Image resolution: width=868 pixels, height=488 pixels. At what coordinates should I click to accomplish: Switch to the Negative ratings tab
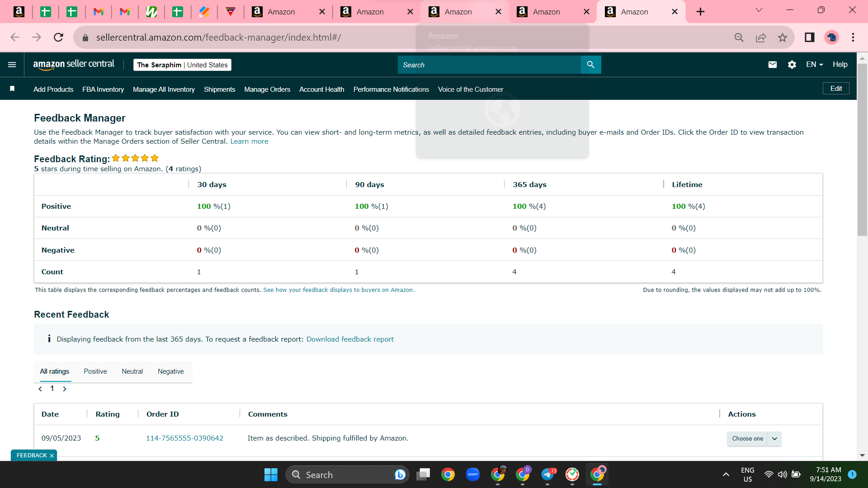(x=171, y=371)
